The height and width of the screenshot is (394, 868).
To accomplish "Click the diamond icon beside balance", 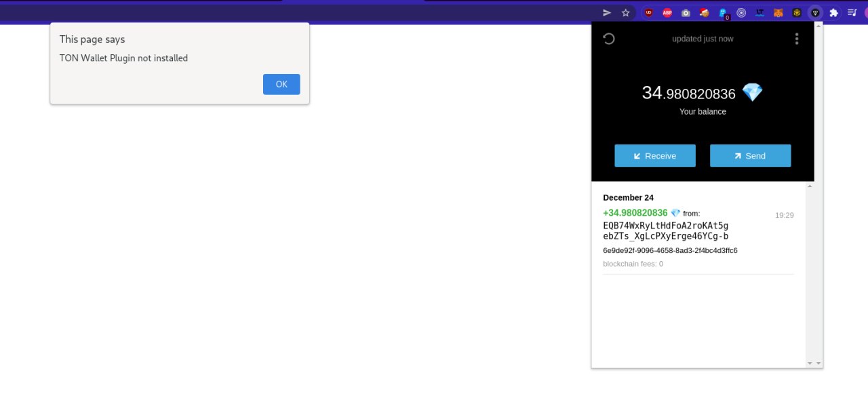I will tap(752, 92).
